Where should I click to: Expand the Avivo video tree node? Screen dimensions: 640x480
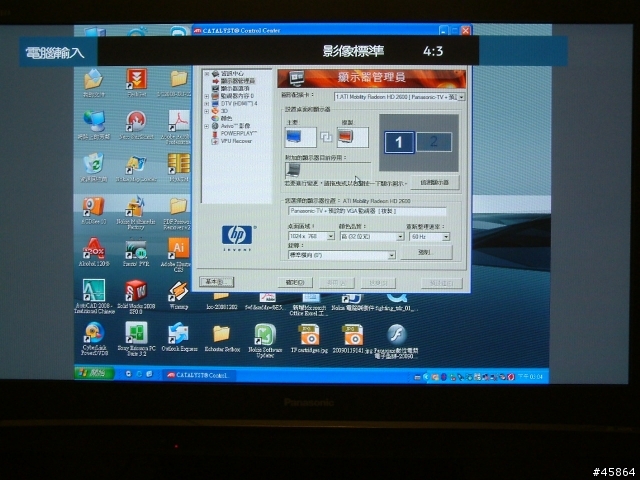point(207,126)
